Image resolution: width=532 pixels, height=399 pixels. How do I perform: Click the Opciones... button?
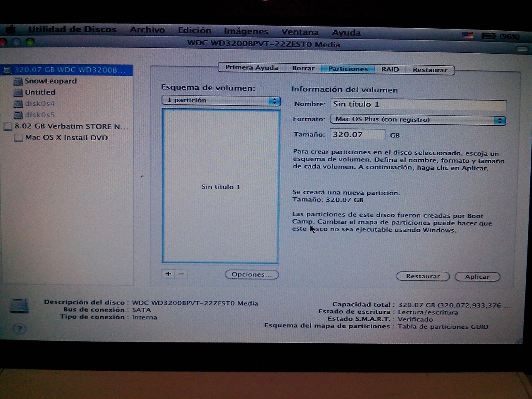[x=251, y=275]
